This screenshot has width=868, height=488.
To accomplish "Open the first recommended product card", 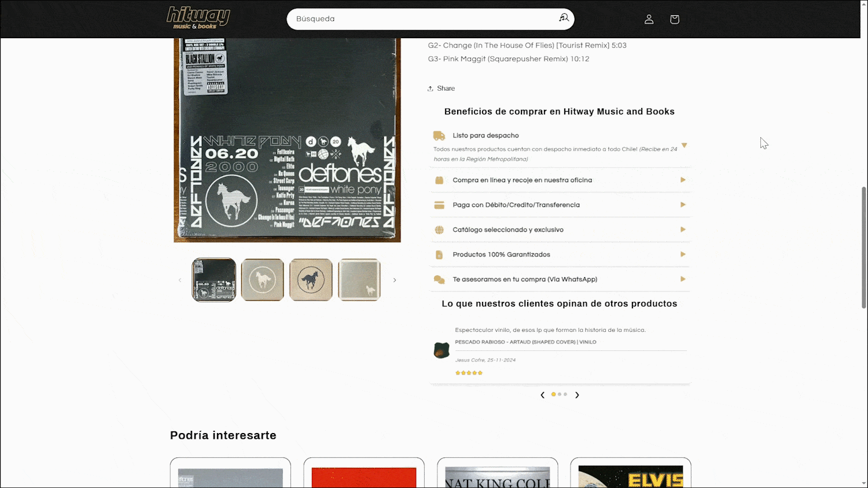I will click(230, 473).
